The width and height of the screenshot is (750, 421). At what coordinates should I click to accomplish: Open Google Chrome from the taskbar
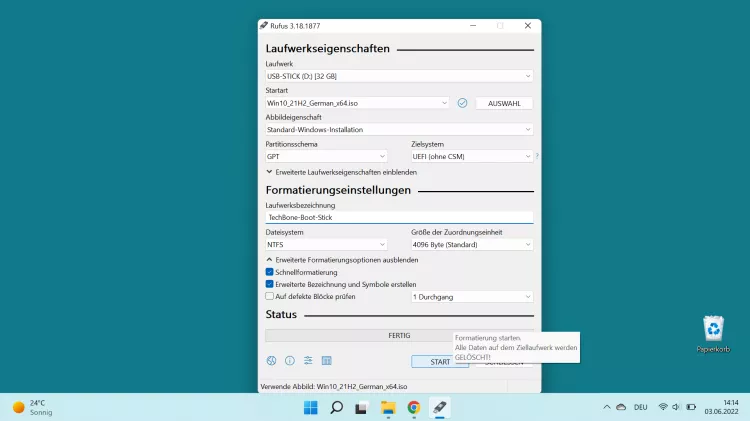[414, 407]
